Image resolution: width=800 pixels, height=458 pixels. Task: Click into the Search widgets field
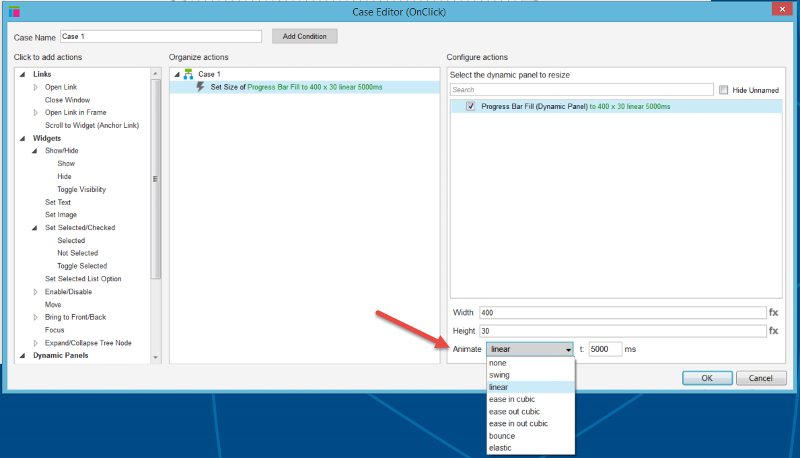(x=580, y=90)
